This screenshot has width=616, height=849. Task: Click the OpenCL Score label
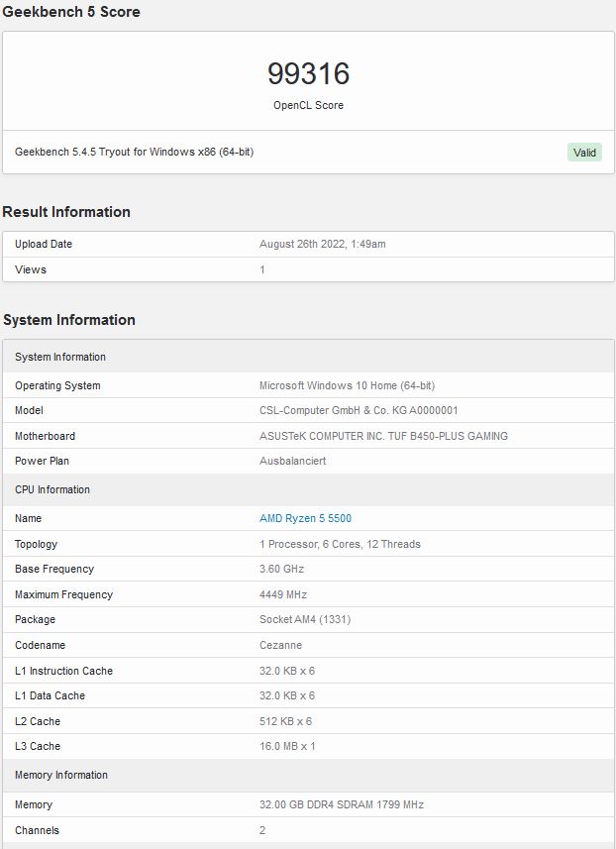[308, 105]
